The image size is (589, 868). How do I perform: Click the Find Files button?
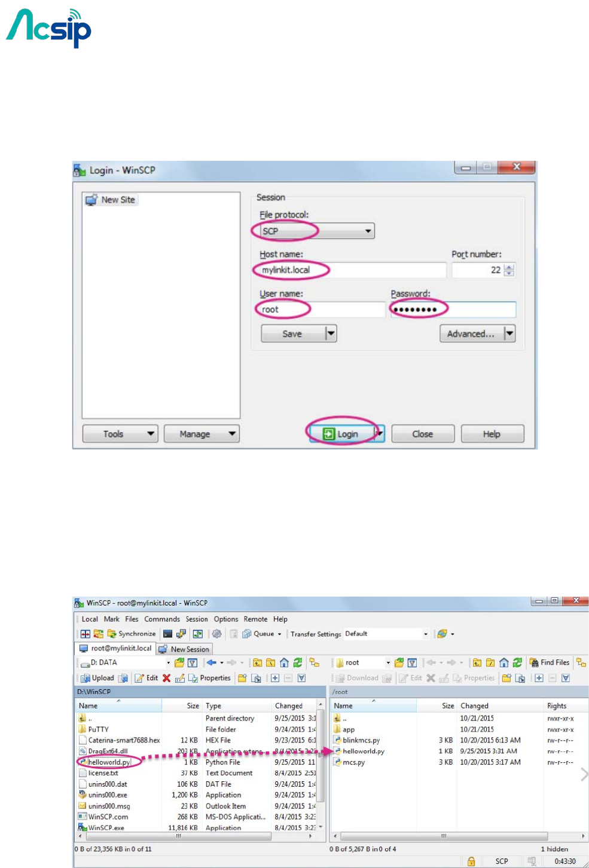pos(550,662)
